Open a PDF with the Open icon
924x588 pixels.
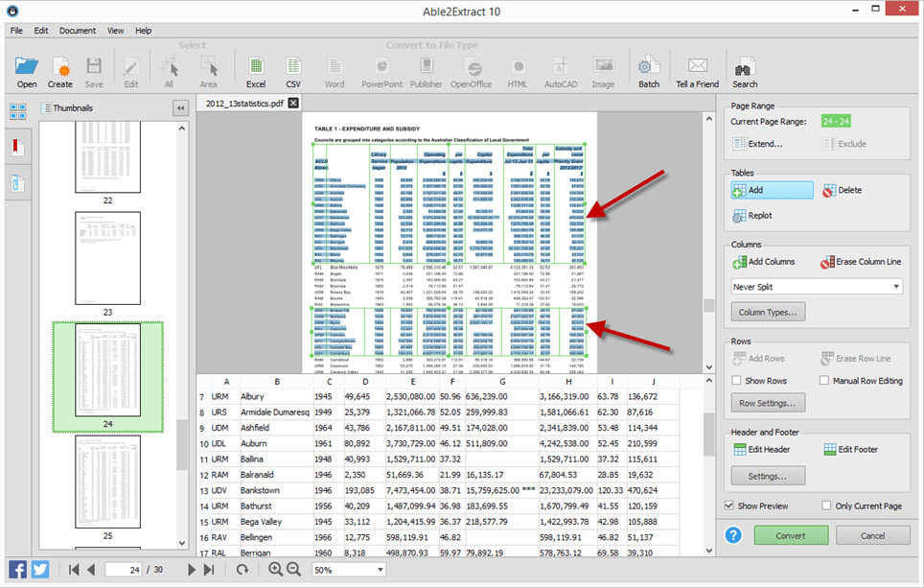point(27,72)
